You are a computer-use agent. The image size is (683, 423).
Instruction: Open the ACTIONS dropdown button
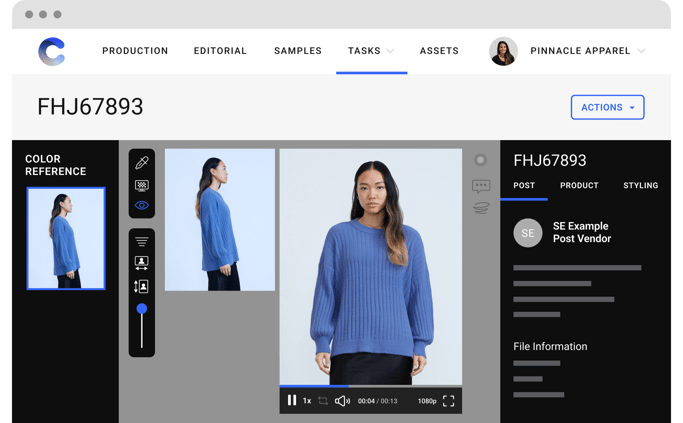pos(608,107)
